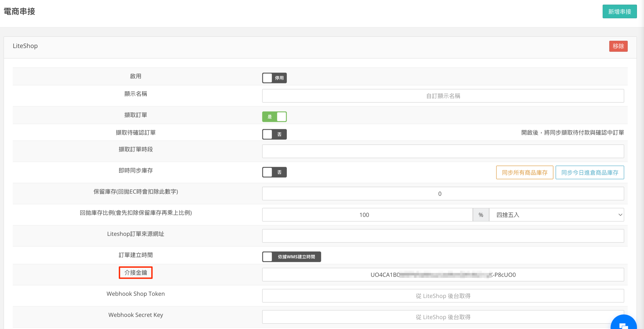Click the 擷取訂單時段 input field
644x329 pixels.
[443, 151]
